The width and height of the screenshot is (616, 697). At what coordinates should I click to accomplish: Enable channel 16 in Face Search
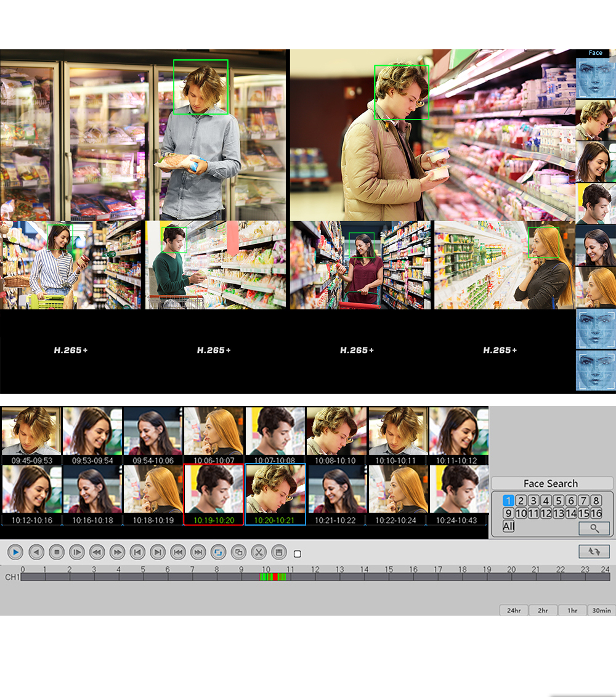tap(596, 513)
